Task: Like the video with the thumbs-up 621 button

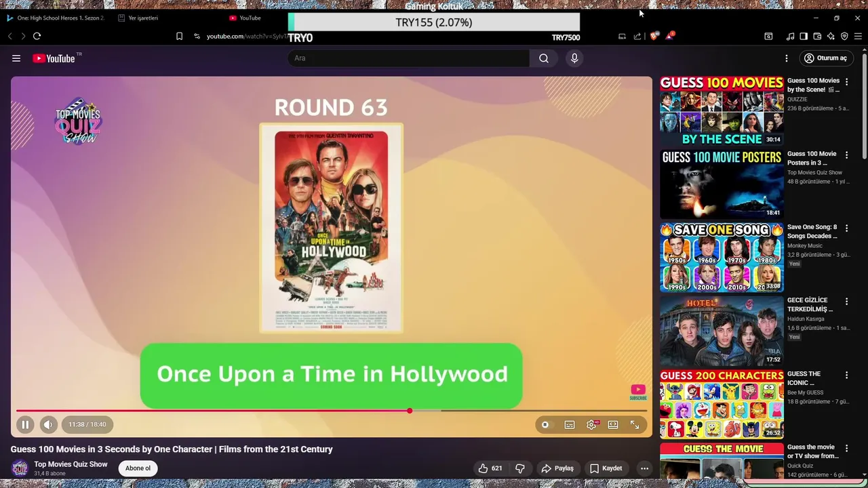Action: [x=490, y=468]
